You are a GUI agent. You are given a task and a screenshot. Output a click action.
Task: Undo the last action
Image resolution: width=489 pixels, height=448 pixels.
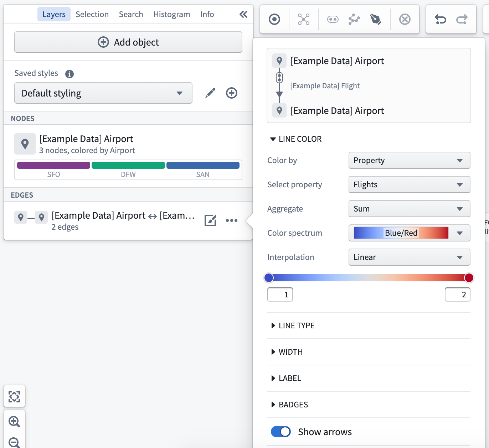[x=441, y=19]
